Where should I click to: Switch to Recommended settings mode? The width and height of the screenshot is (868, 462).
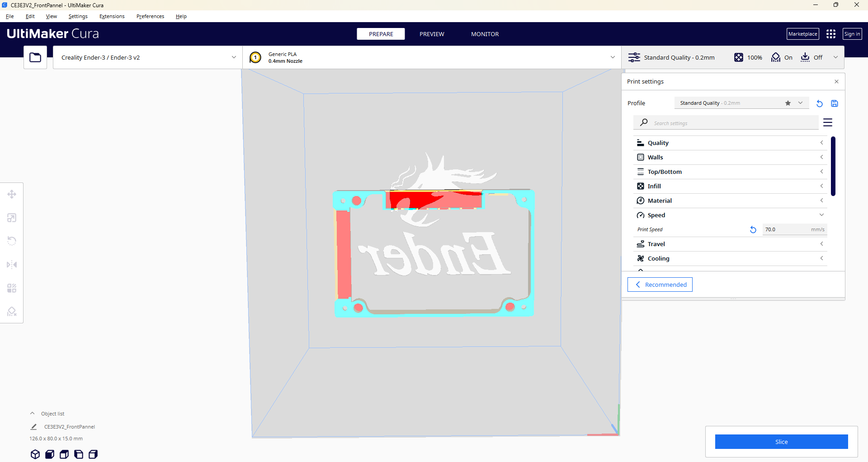click(660, 285)
